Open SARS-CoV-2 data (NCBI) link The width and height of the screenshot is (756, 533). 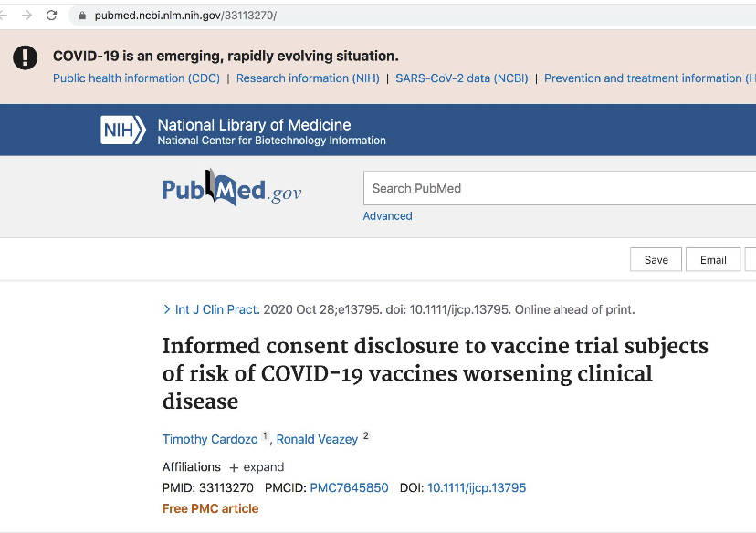pyautogui.click(x=461, y=78)
